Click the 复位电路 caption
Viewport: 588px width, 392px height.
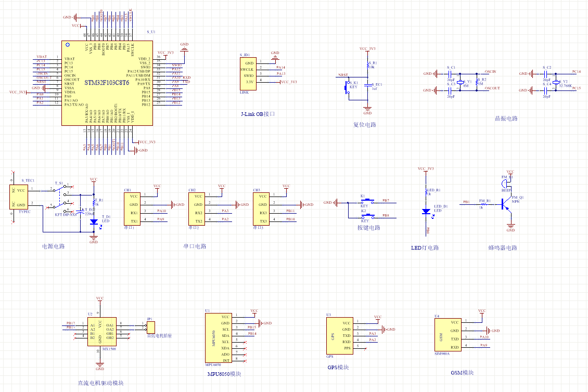point(364,124)
